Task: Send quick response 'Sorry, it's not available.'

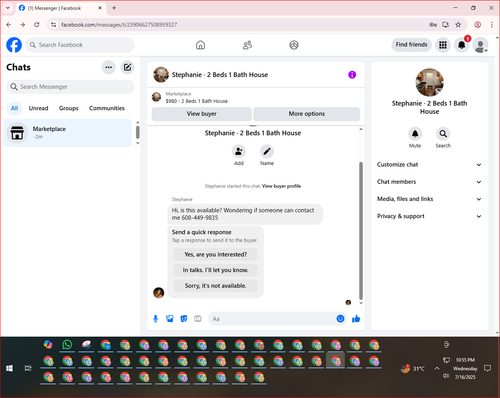Action: click(216, 286)
